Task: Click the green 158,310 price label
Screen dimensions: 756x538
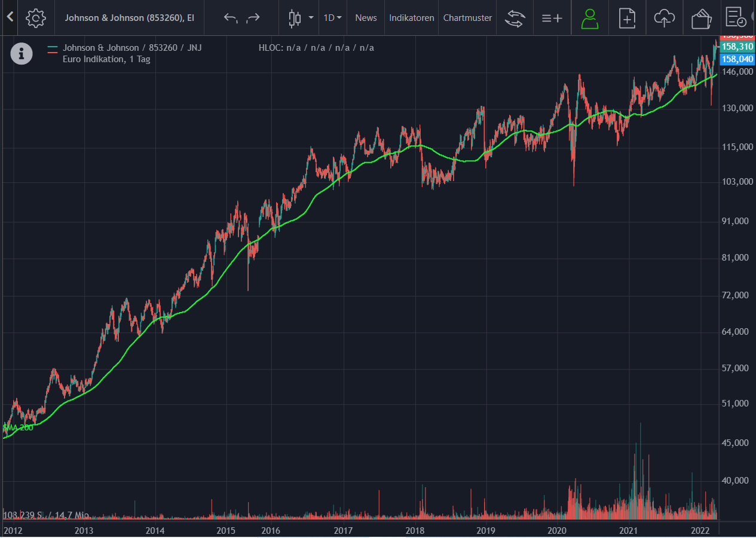Action: click(x=737, y=47)
